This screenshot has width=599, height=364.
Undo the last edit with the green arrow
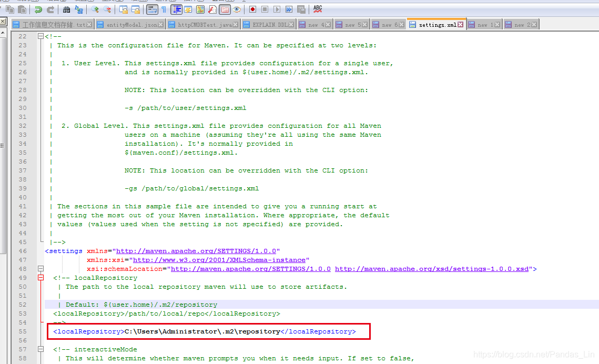click(x=38, y=9)
